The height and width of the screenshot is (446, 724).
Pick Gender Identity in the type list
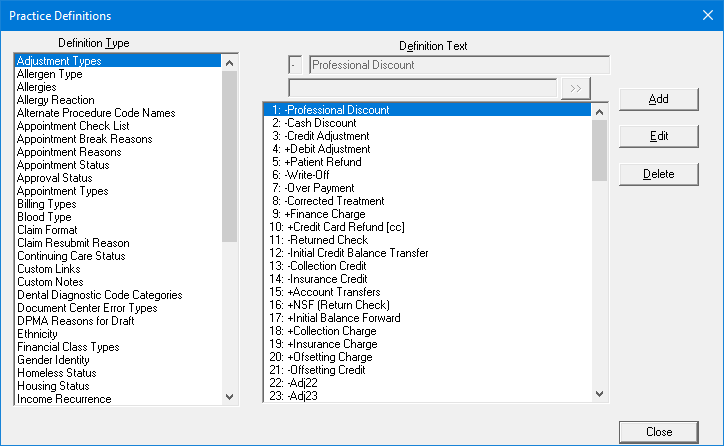(x=53, y=360)
